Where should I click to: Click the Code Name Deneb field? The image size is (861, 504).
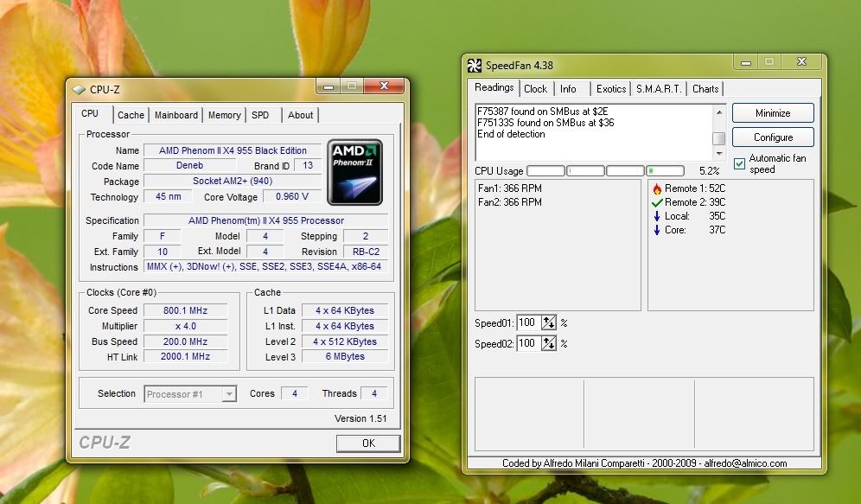[190, 166]
